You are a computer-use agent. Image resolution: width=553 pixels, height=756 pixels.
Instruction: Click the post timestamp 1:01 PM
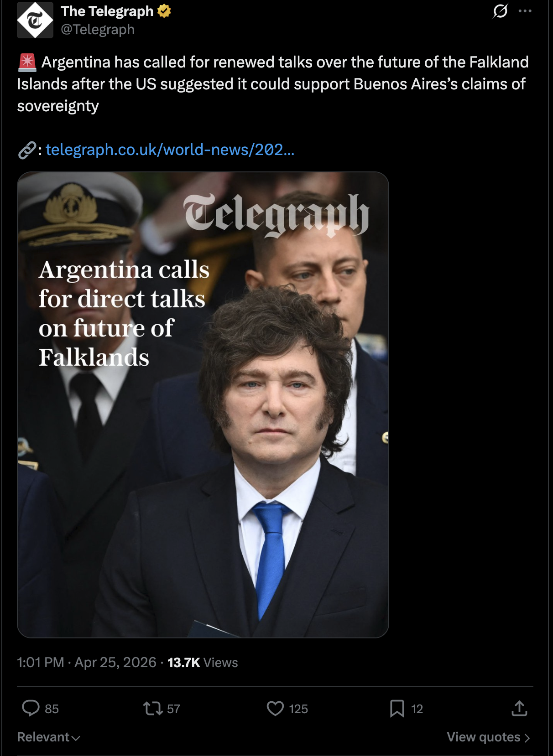tap(41, 662)
